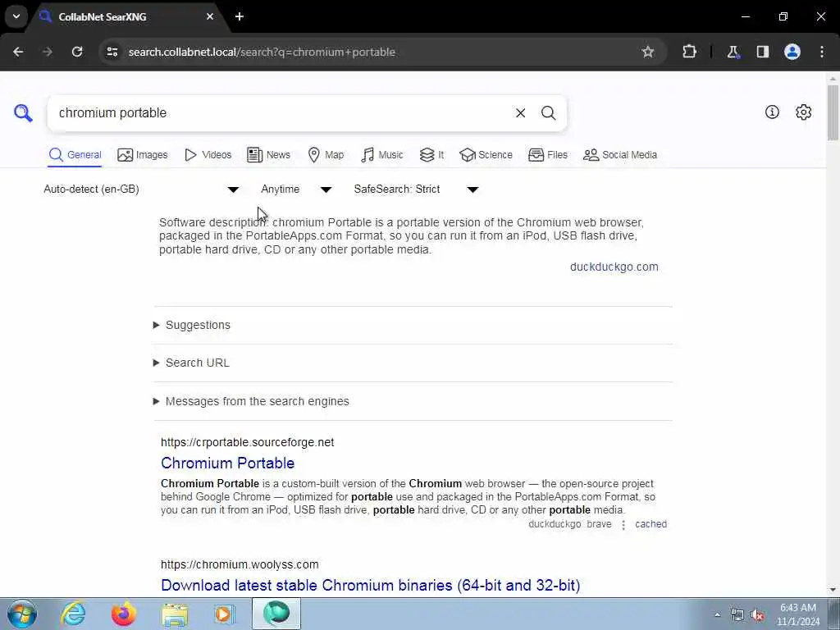The height and width of the screenshot is (630, 840).
Task: Click the brave engine label under result
Action: [599, 524]
